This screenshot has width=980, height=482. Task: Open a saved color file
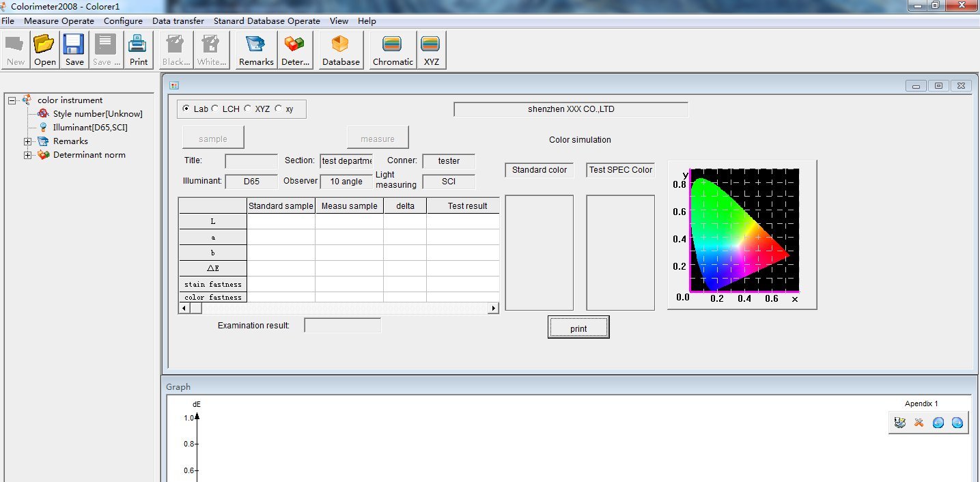pyautogui.click(x=44, y=48)
